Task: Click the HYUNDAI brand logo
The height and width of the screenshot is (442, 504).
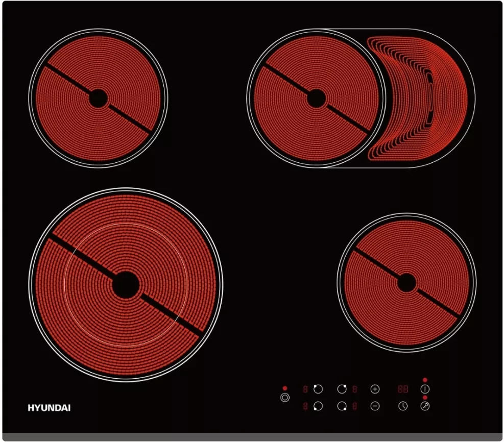Action: pyautogui.click(x=49, y=408)
